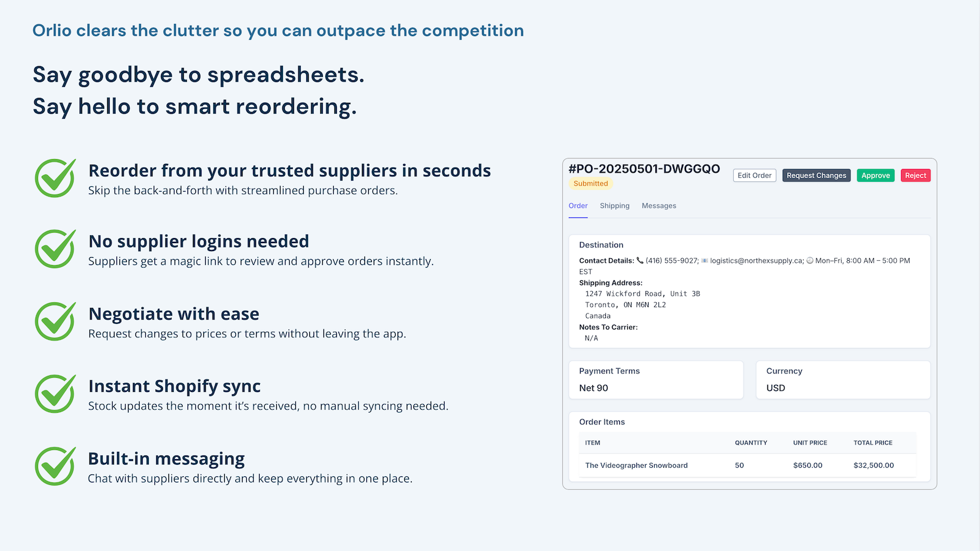This screenshot has width=980, height=551.
Task: Click The Videographer Snowboard order item row
Action: click(748, 465)
